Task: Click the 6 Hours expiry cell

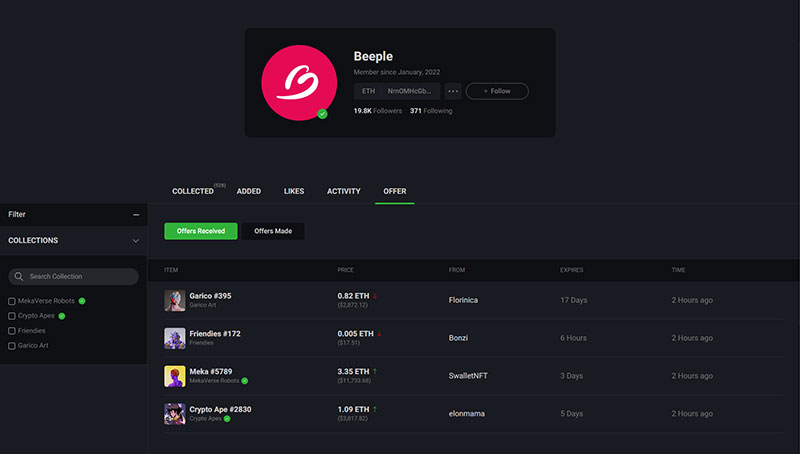Action: pyautogui.click(x=573, y=338)
